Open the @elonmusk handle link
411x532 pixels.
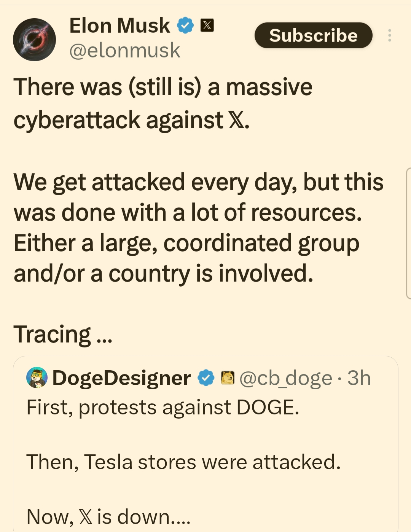124,51
